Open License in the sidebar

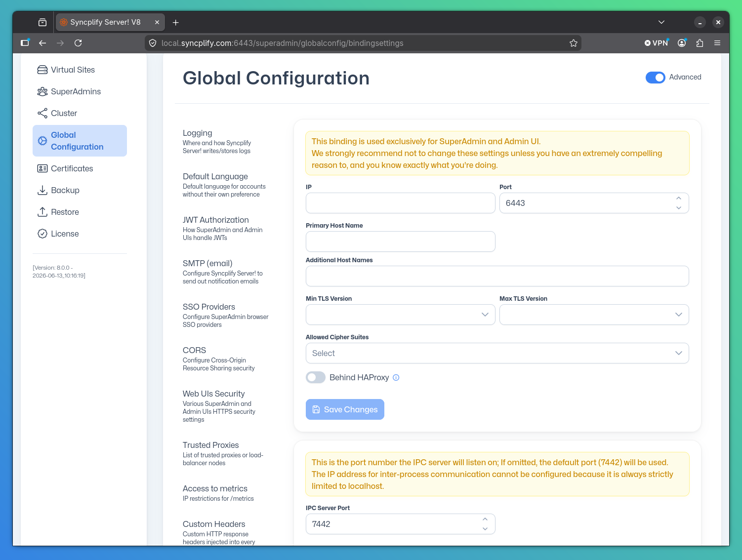click(x=80, y=234)
